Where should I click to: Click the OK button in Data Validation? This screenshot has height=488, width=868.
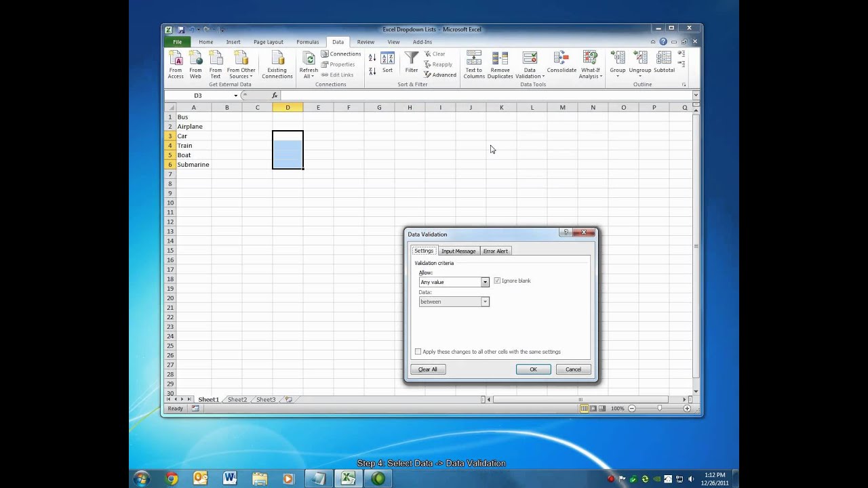click(533, 369)
